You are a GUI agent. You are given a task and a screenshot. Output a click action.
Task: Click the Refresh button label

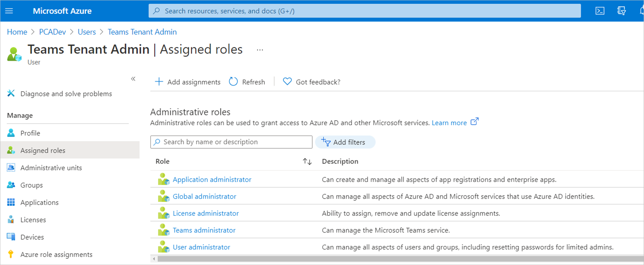[x=254, y=82]
